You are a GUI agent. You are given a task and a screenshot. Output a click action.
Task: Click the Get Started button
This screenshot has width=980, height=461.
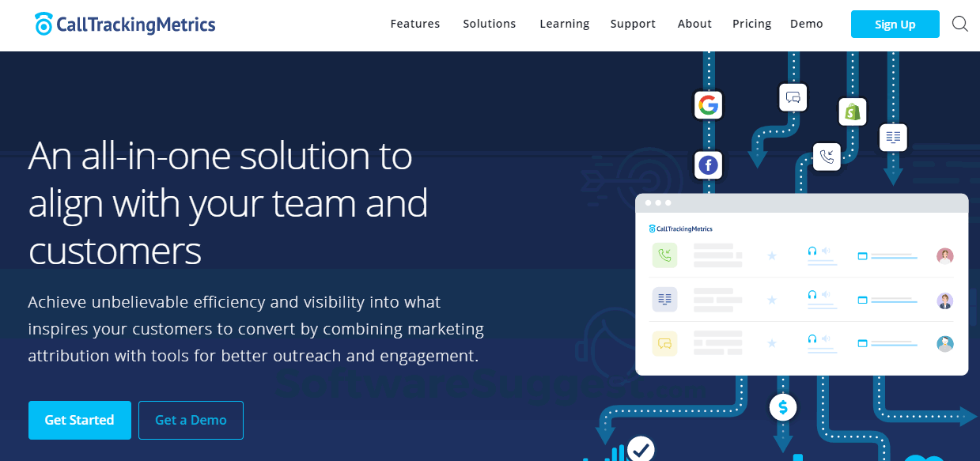pos(80,420)
